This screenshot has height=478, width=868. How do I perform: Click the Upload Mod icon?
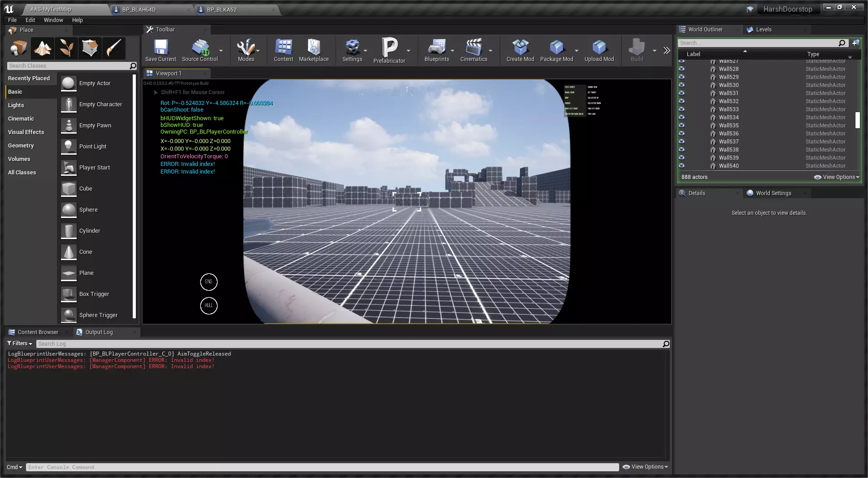[x=599, y=50]
